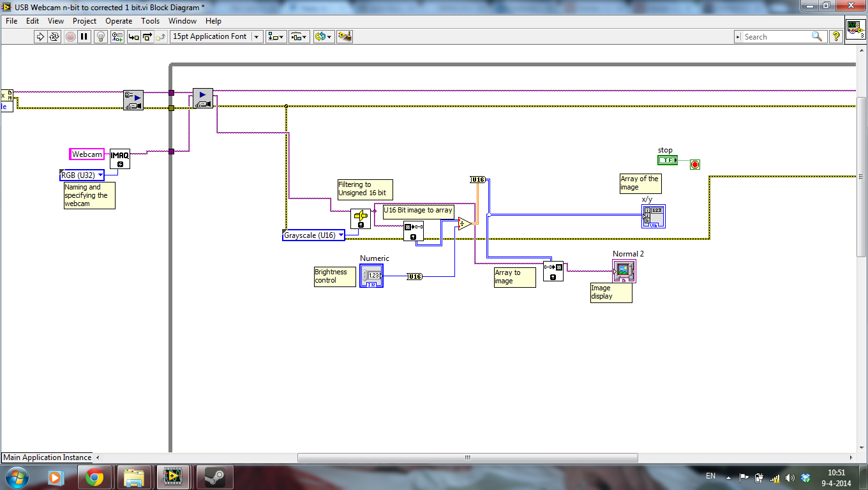
Task: Select the IMAQ Create node
Action: pos(119,158)
